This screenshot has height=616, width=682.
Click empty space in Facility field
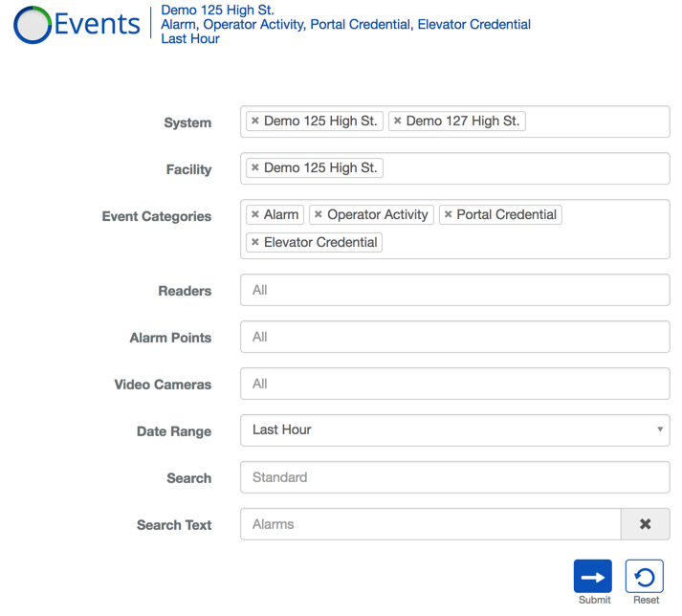(526, 168)
